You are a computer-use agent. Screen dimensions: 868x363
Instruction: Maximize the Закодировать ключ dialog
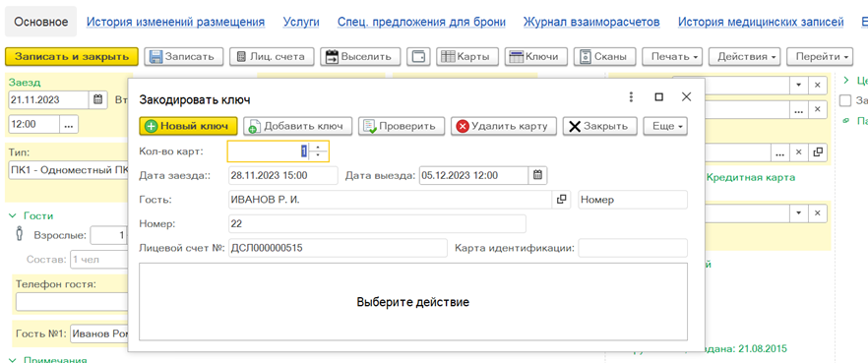pyautogui.click(x=658, y=96)
